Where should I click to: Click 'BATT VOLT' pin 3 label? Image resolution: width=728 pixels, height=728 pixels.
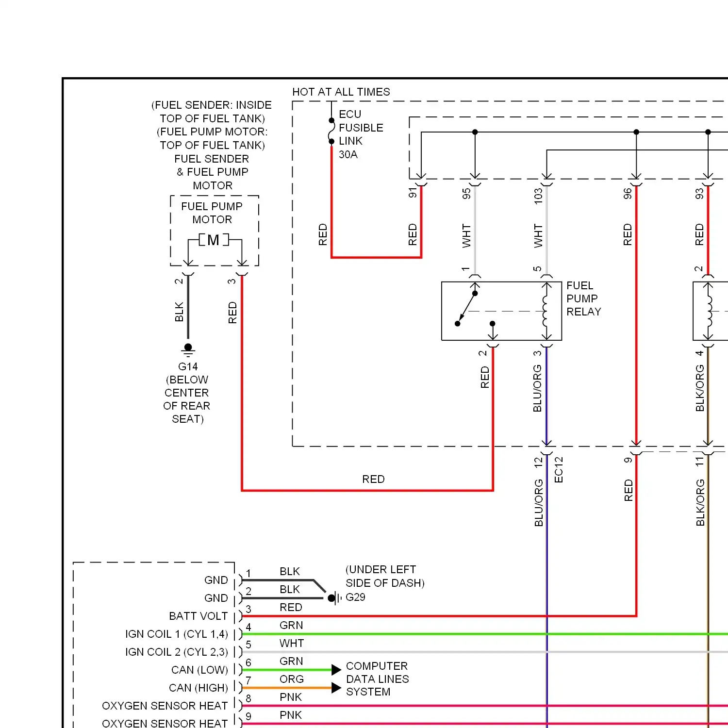tap(198, 616)
